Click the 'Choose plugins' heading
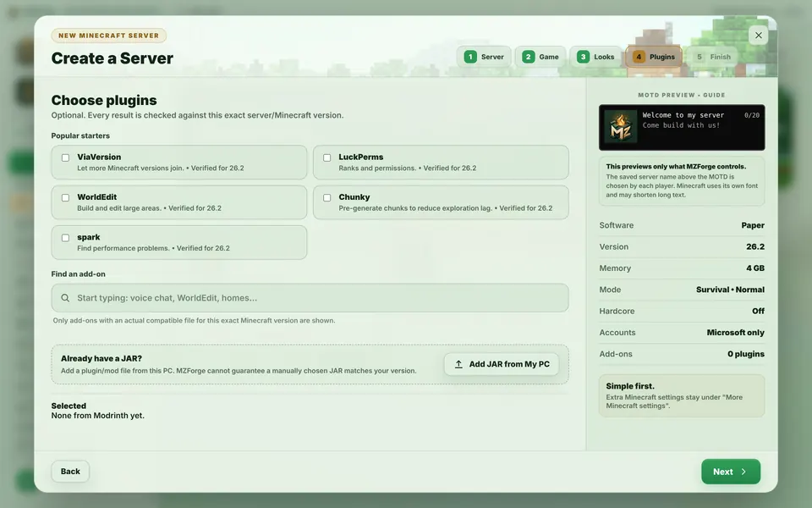Image resolution: width=812 pixels, height=508 pixels. point(104,100)
